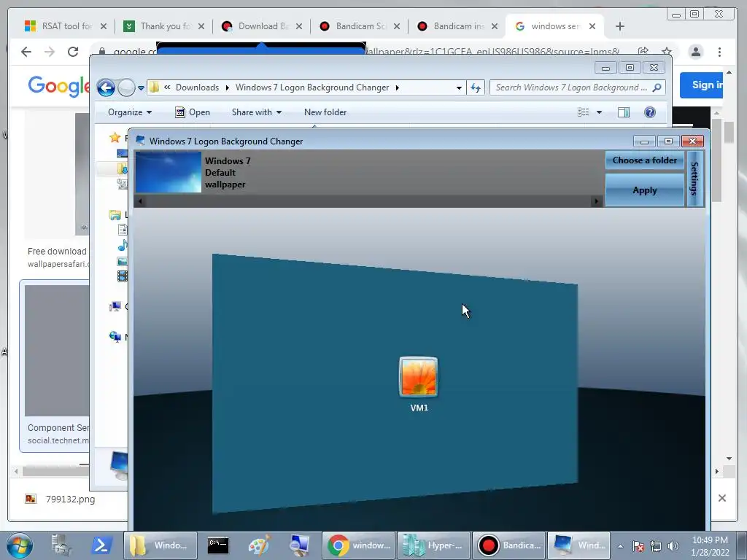Click Downloads in Explorer address path
The height and width of the screenshot is (560, 747).
pos(197,87)
